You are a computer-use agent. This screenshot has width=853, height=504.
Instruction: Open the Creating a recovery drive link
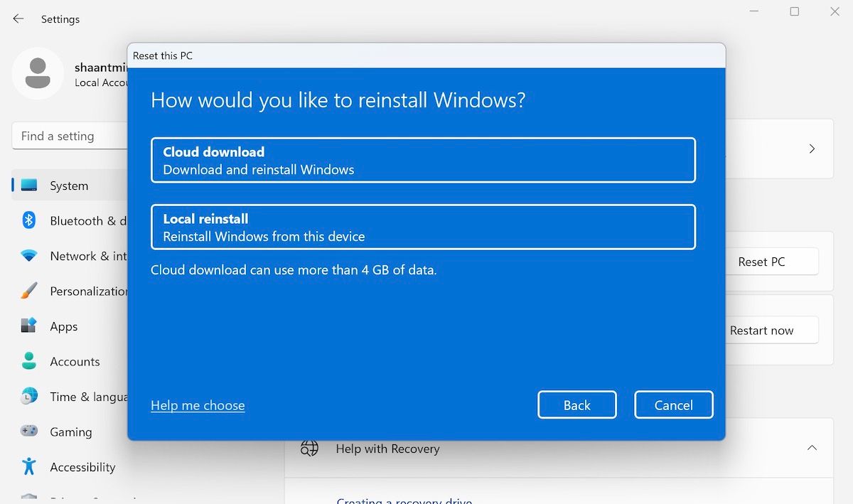404,500
